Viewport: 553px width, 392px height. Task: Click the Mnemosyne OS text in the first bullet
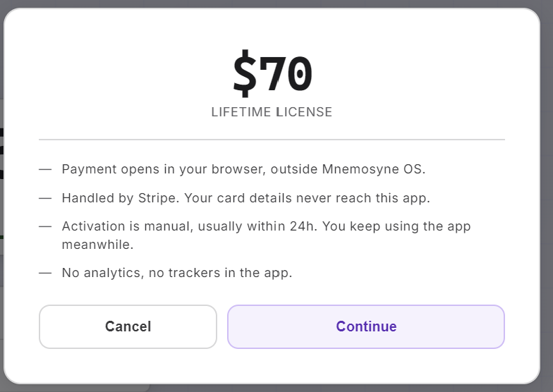point(374,169)
